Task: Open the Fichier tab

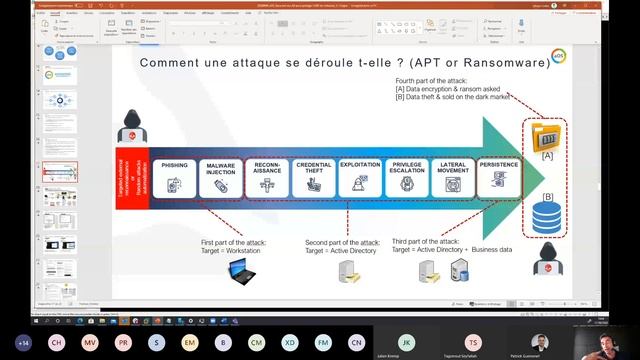Action: (x=41, y=13)
